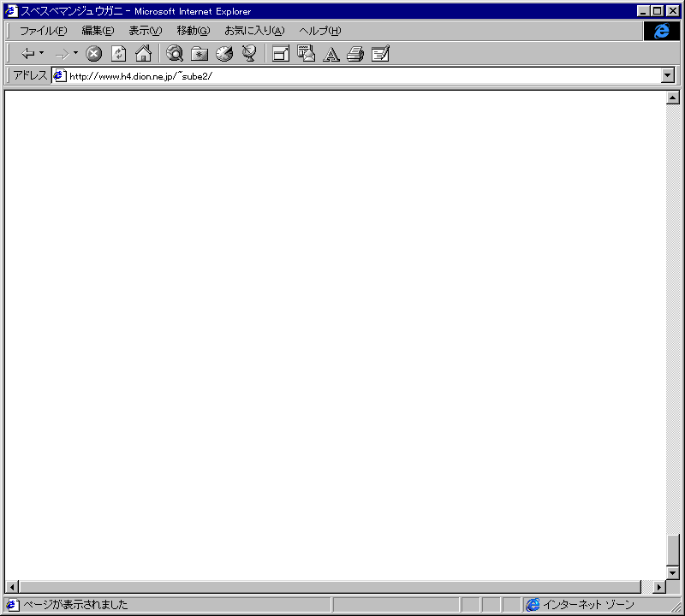Viewport: 685px width, 616px height.
Task: Click the Internet Explorer logo throbber
Action: click(661, 31)
